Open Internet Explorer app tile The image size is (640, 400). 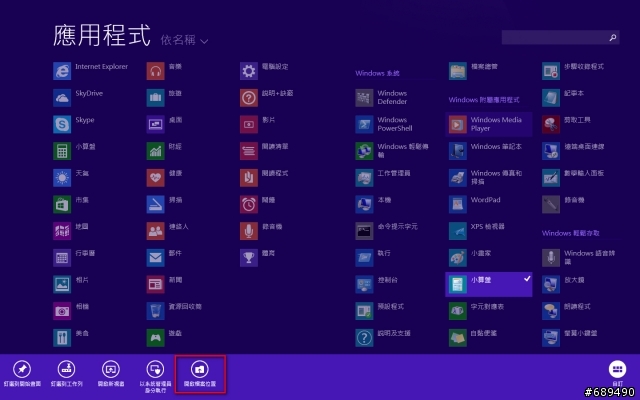(x=91, y=71)
